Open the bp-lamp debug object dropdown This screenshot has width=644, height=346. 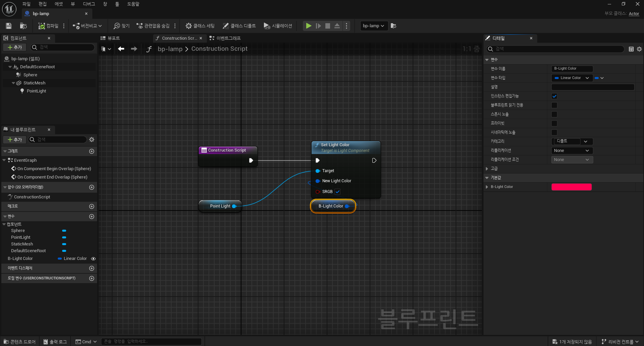tap(374, 26)
